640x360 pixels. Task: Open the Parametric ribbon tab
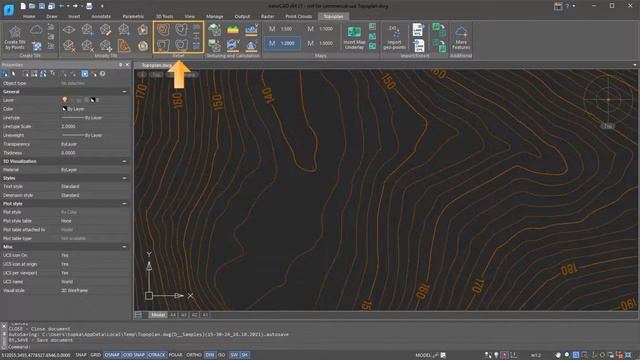point(133,16)
